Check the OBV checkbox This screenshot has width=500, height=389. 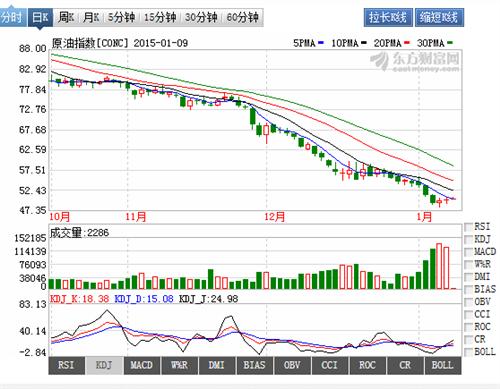click(x=468, y=302)
